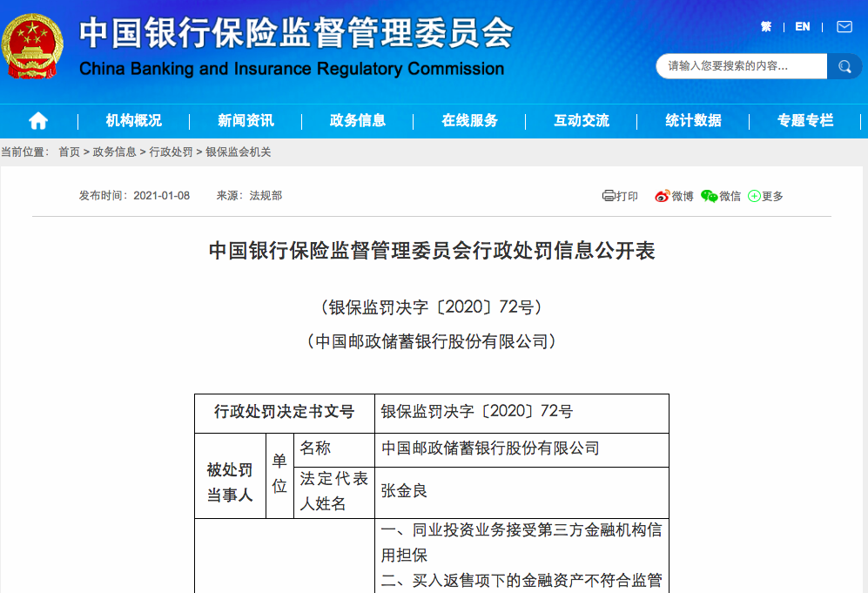This screenshot has width=868, height=593.
Task: Click the 中国银行保险监督管理委员会 header title
Action: [297, 33]
